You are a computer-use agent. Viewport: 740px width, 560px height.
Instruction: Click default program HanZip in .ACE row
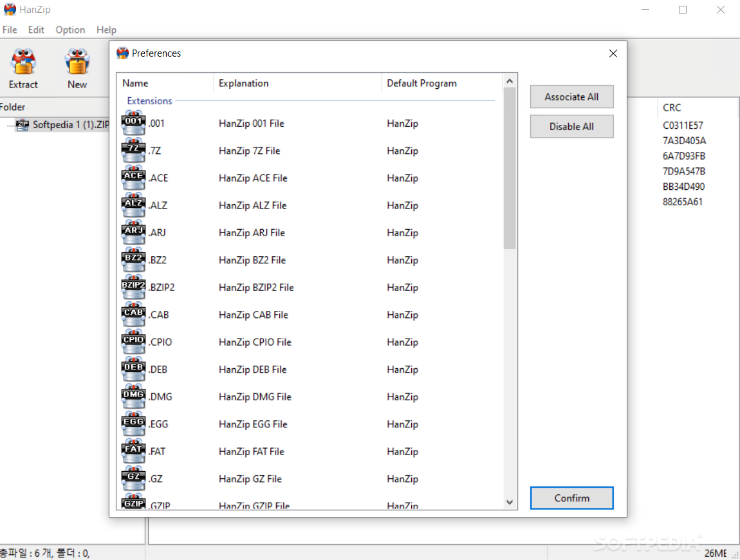[403, 178]
